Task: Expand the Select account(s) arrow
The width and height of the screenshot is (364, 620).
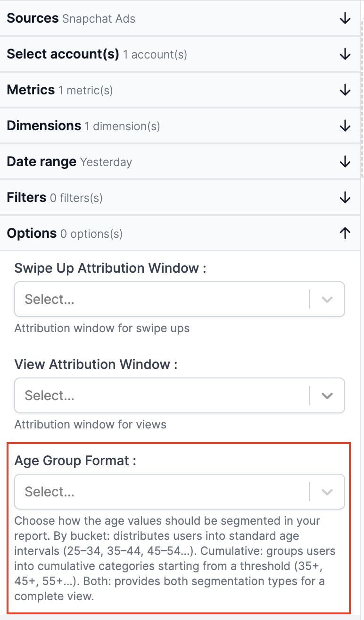Action: point(345,54)
